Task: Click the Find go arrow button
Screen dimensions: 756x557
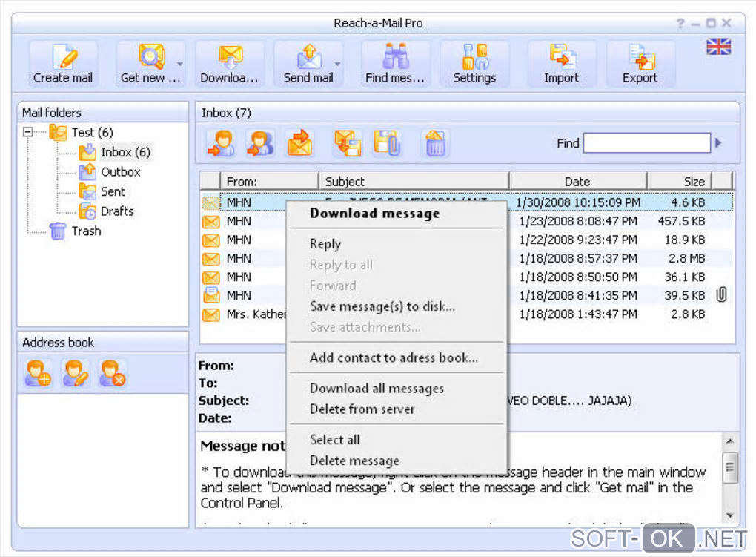Action: pos(718,143)
